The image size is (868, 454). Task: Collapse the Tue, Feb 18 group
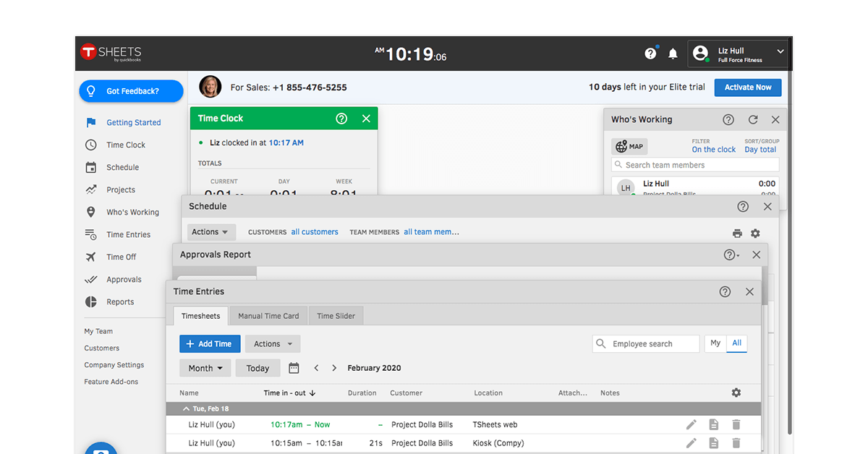click(184, 408)
